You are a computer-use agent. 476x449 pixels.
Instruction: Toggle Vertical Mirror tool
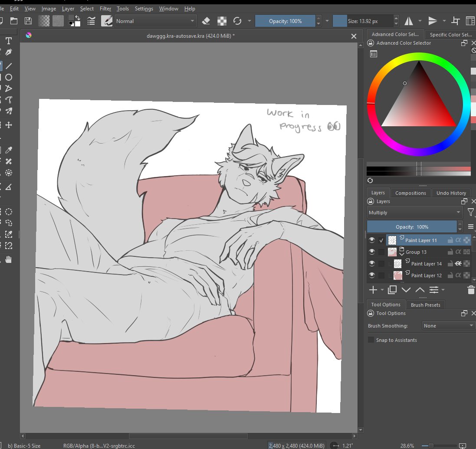click(433, 21)
